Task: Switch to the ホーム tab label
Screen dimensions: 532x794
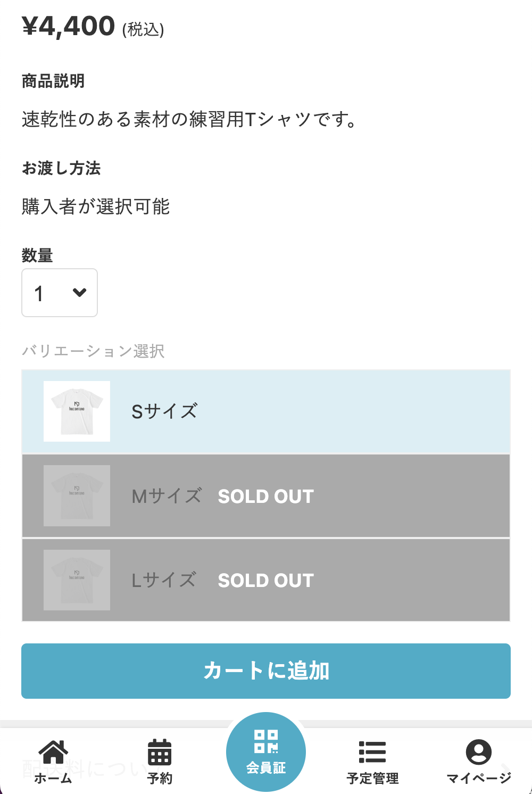Action: [x=53, y=779]
